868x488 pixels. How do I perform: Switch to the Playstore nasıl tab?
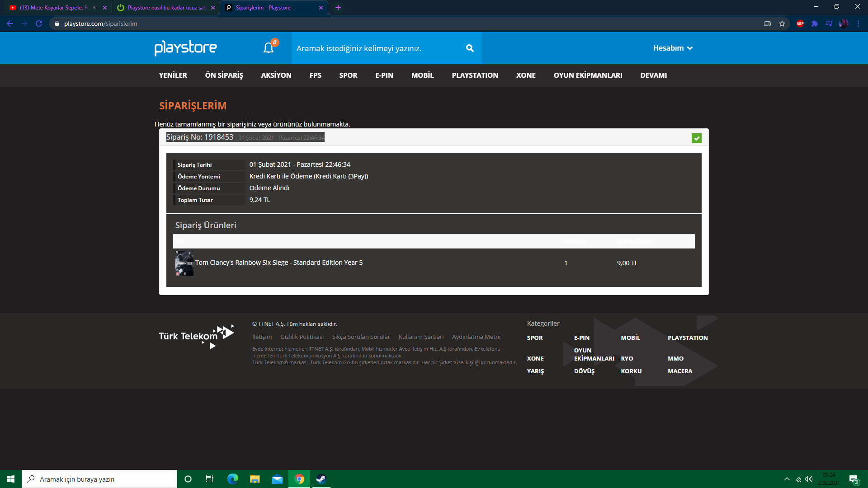(x=165, y=8)
